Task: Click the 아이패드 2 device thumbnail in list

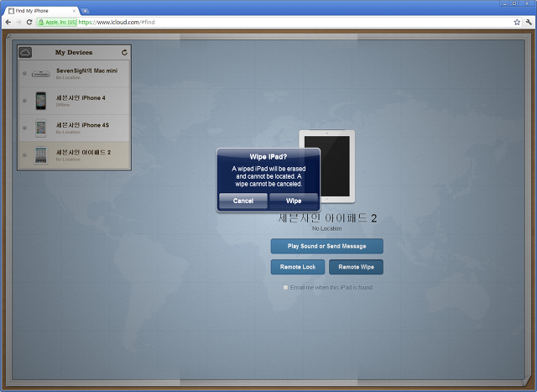Action: 41,155
